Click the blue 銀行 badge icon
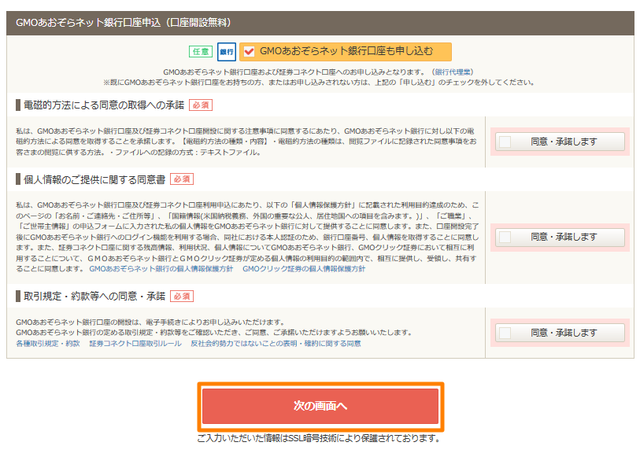The height and width of the screenshot is (457, 640). point(227,52)
